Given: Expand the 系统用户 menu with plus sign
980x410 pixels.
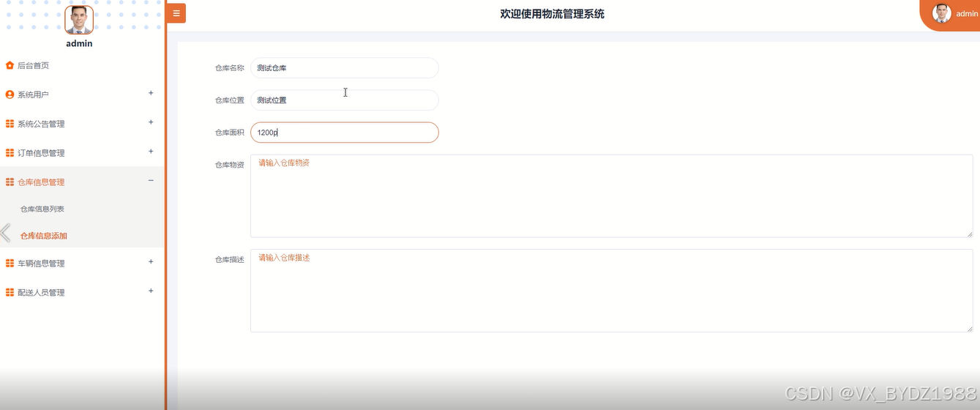Looking at the screenshot, I should (151, 93).
